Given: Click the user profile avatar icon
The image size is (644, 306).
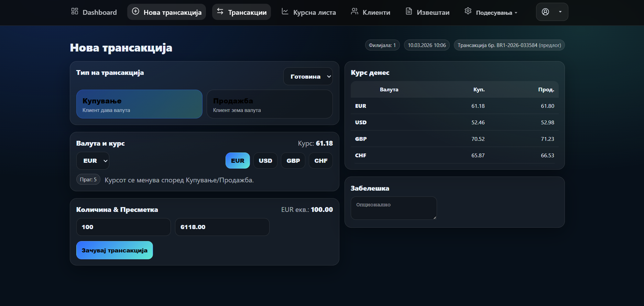Looking at the screenshot, I should point(545,12).
